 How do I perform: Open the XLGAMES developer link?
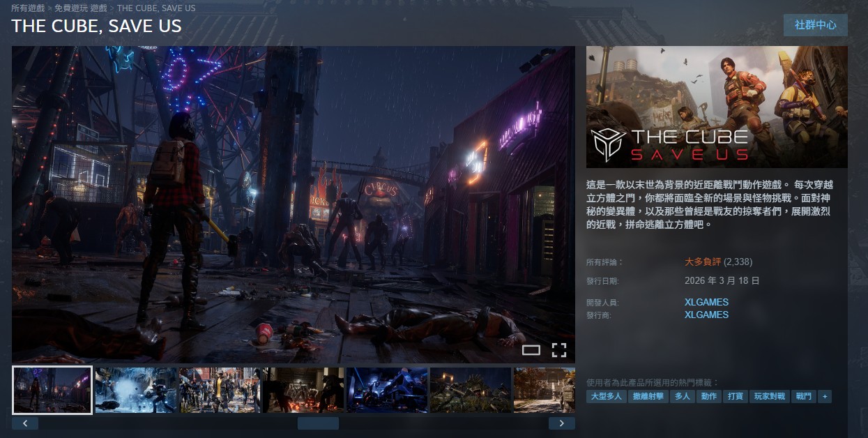[x=706, y=302]
